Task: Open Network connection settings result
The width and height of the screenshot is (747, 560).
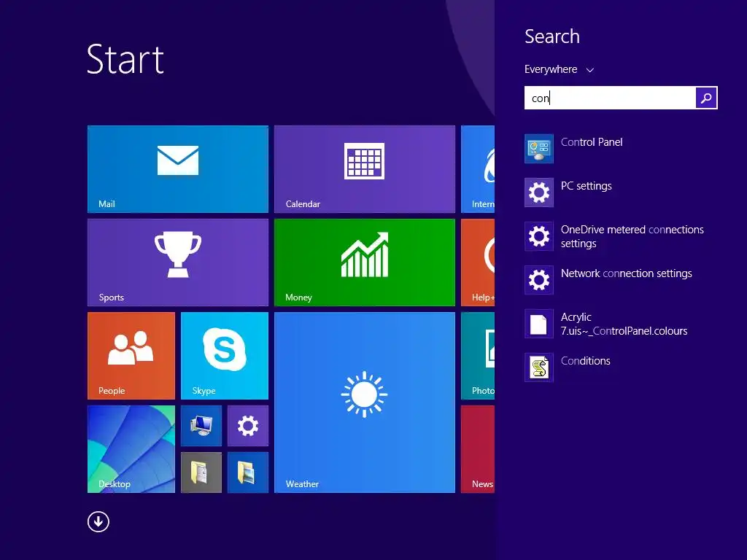Action: tap(626, 273)
